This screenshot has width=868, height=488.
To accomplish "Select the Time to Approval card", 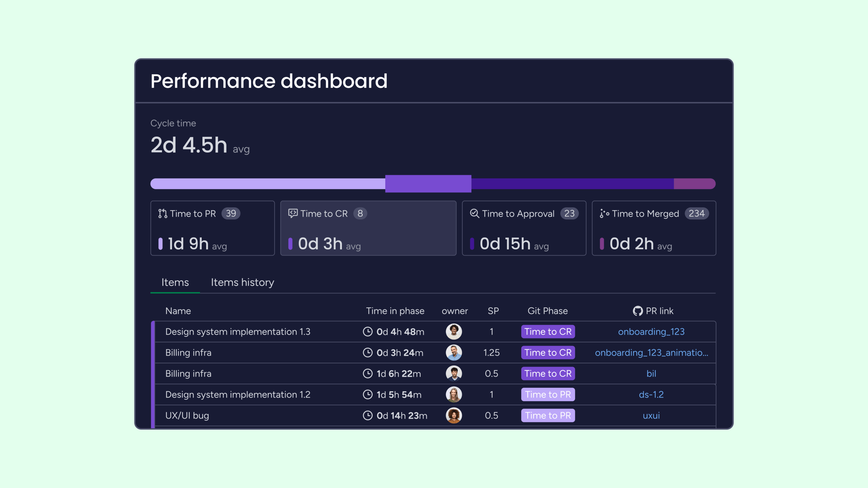I will pyautogui.click(x=524, y=228).
